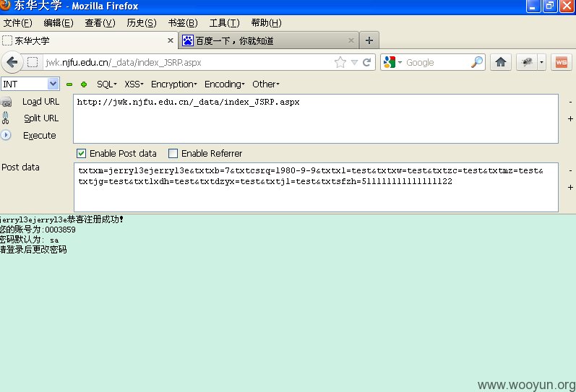
Task: Click inside the HackBar URL text field
Action: (316, 118)
